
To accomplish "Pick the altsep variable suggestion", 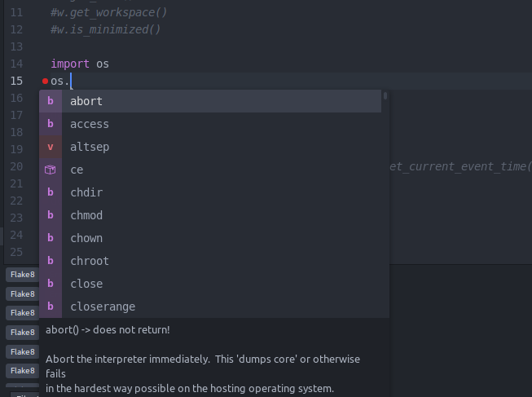I will tap(210, 147).
